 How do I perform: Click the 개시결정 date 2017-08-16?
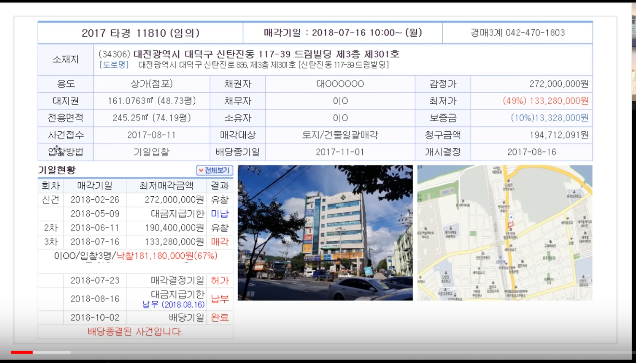tap(531, 152)
